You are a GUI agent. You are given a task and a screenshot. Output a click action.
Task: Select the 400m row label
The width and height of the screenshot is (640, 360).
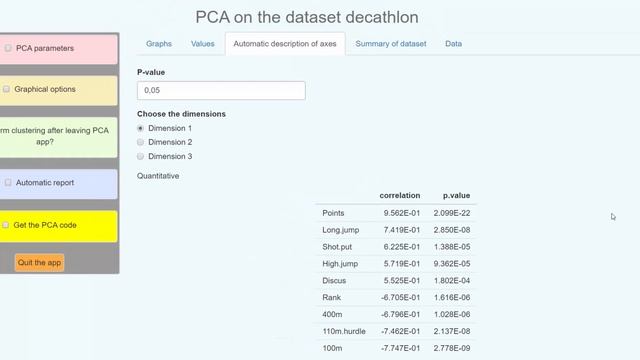click(x=332, y=315)
